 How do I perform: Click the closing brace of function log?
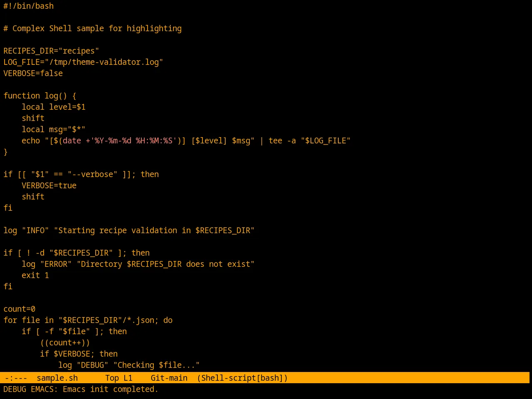pyautogui.click(x=5, y=152)
